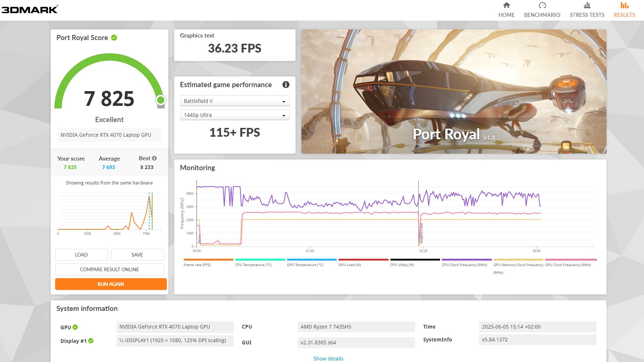644x362 pixels.
Task: Click the score distribution chart
Action: click(109, 212)
